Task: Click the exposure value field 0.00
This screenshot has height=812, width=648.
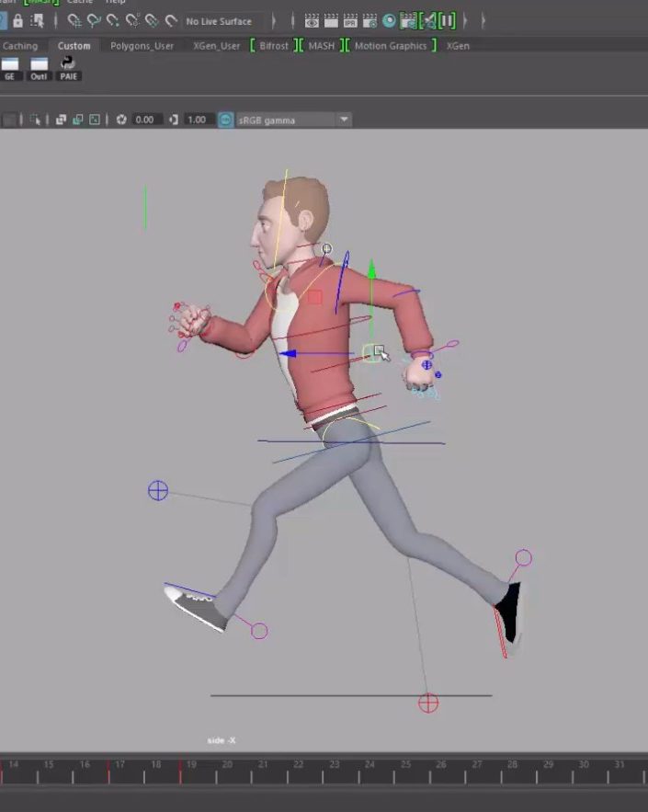Action: point(146,120)
